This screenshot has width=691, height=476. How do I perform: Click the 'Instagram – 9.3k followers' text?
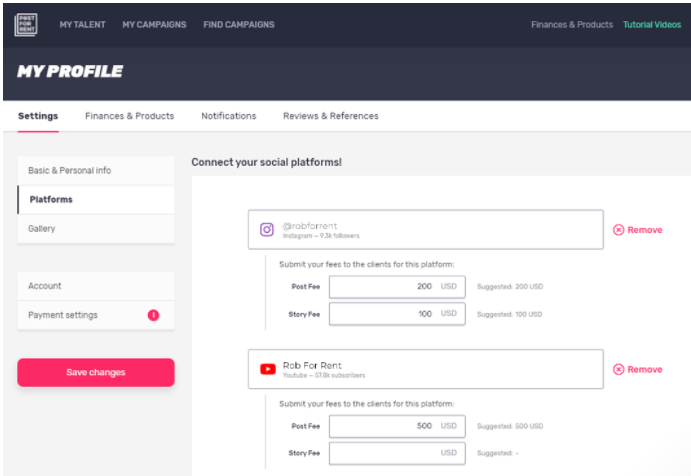click(321, 236)
